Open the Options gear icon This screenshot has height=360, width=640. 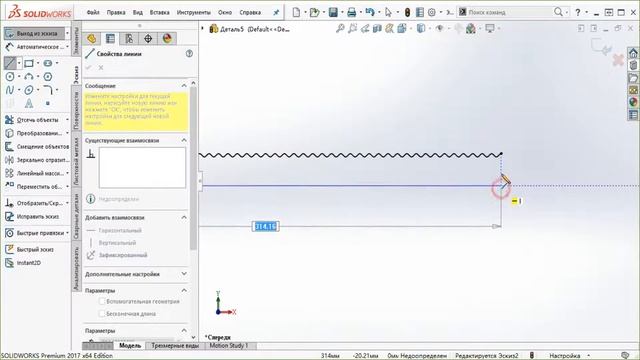coord(431,12)
